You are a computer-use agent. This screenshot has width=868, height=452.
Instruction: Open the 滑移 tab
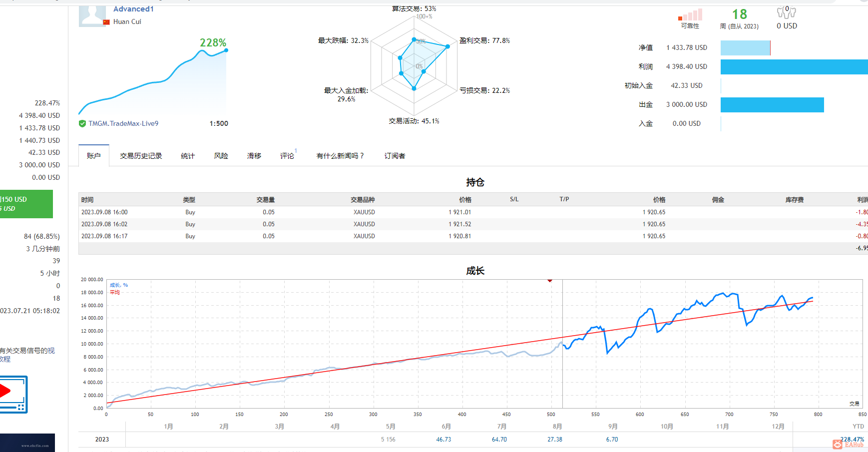point(254,156)
